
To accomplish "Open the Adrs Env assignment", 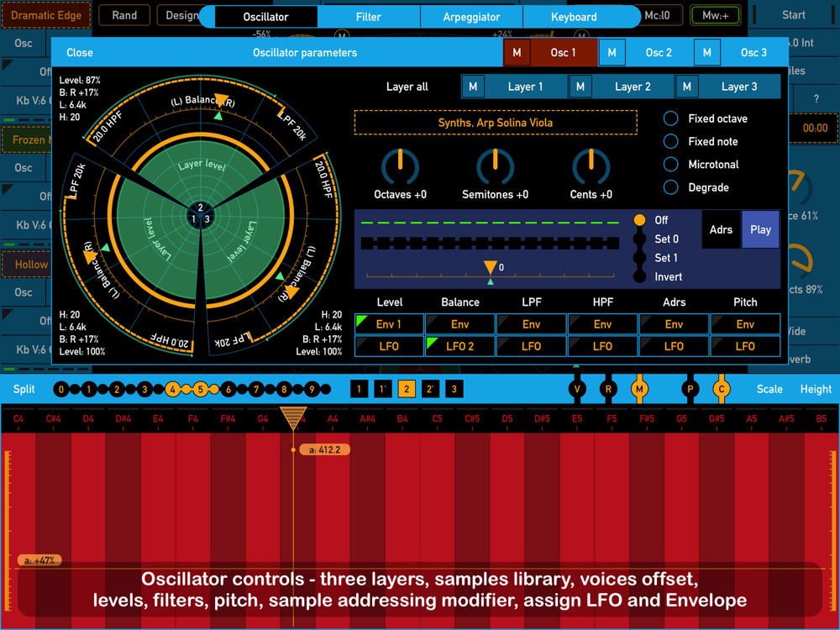I will click(x=674, y=324).
